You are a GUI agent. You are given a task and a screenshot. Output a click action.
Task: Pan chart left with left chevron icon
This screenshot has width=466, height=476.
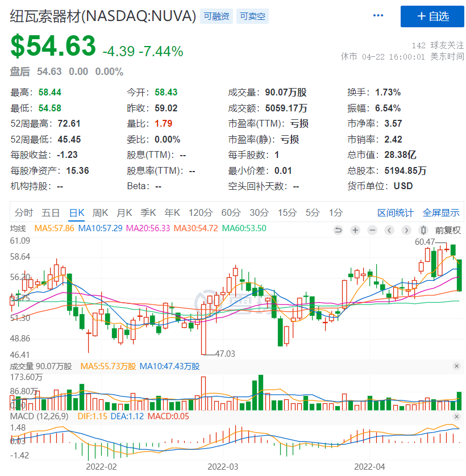(389, 231)
